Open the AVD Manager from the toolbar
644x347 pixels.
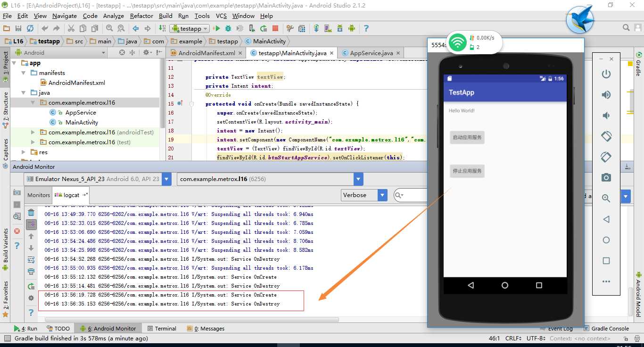coord(327,28)
